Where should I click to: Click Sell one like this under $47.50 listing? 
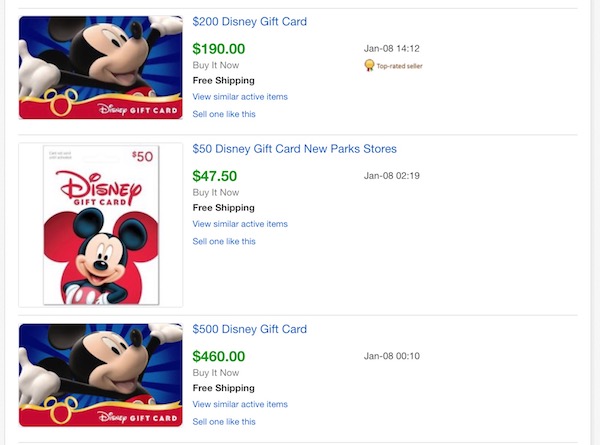coord(224,241)
